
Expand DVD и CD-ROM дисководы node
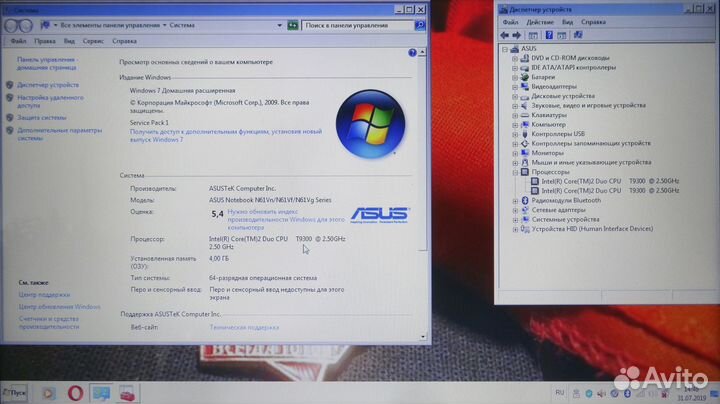(x=515, y=58)
